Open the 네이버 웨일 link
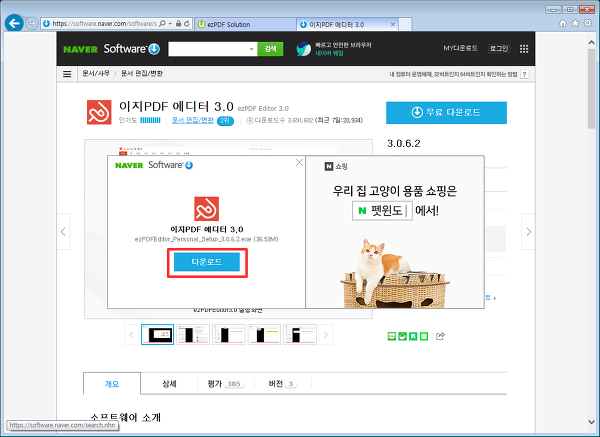Image resolution: width=600 pixels, height=437 pixels. 329,53
